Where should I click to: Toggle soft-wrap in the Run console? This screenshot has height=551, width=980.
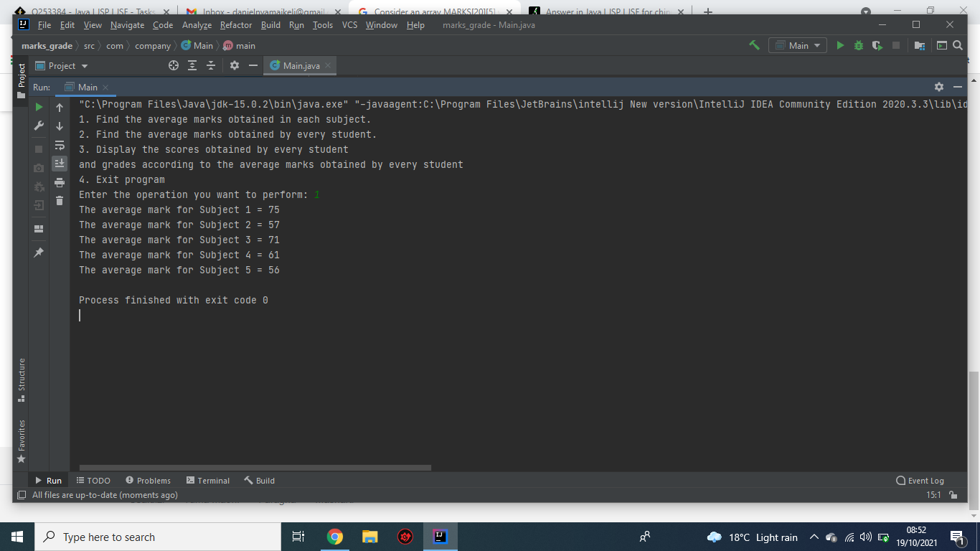(60, 145)
